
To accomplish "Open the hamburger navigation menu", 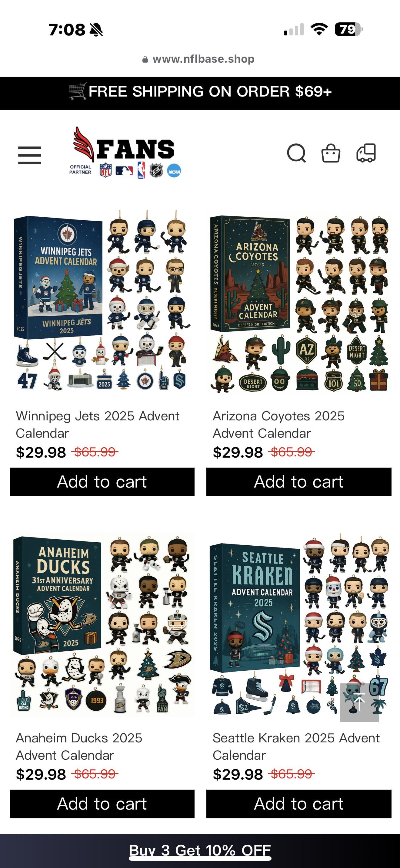I will click(30, 155).
